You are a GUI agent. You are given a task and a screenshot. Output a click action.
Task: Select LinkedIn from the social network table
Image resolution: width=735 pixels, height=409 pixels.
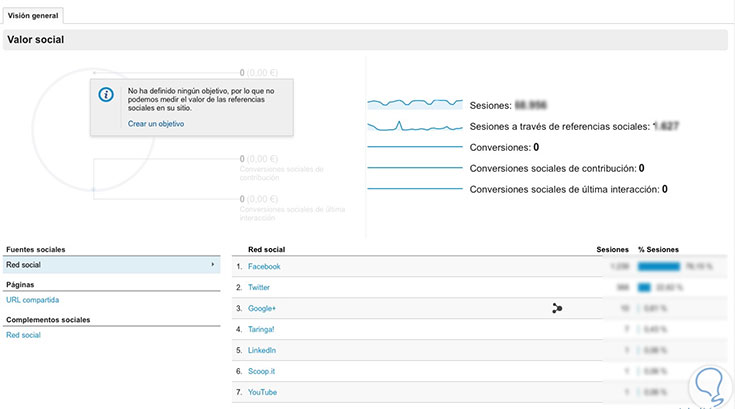262,350
